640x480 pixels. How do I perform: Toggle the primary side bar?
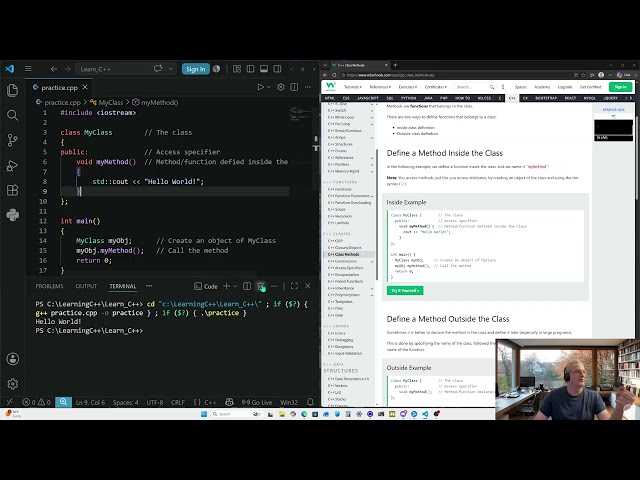coord(250,69)
